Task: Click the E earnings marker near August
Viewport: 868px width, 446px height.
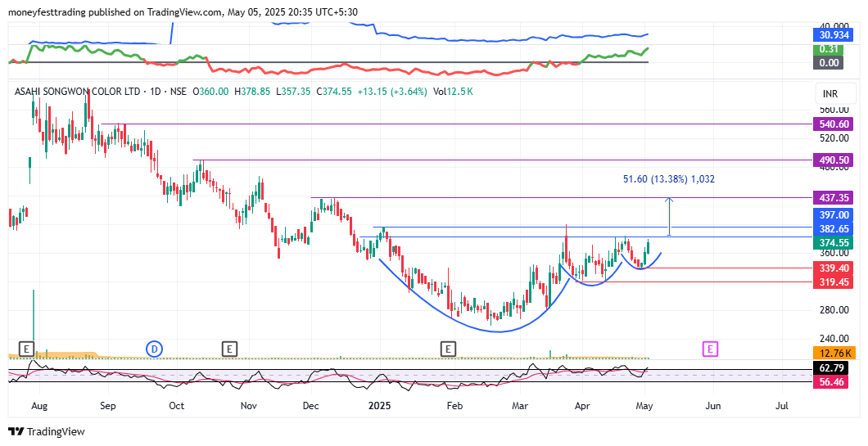Action: [x=26, y=349]
